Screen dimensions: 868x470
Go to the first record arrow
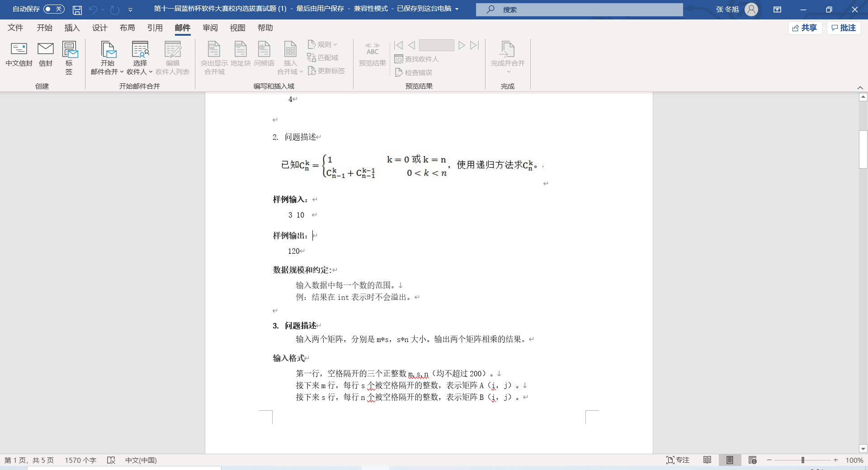pyautogui.click(x=398, y=45)
